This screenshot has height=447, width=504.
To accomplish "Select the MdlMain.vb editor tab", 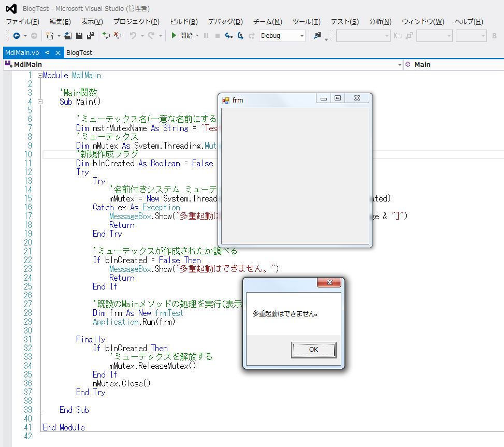I will point(22,53).
